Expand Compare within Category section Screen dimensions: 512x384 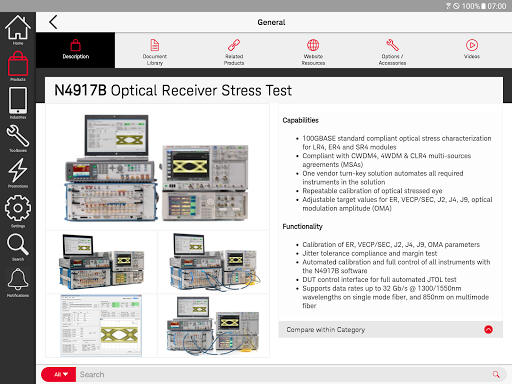tap(390, 329)
